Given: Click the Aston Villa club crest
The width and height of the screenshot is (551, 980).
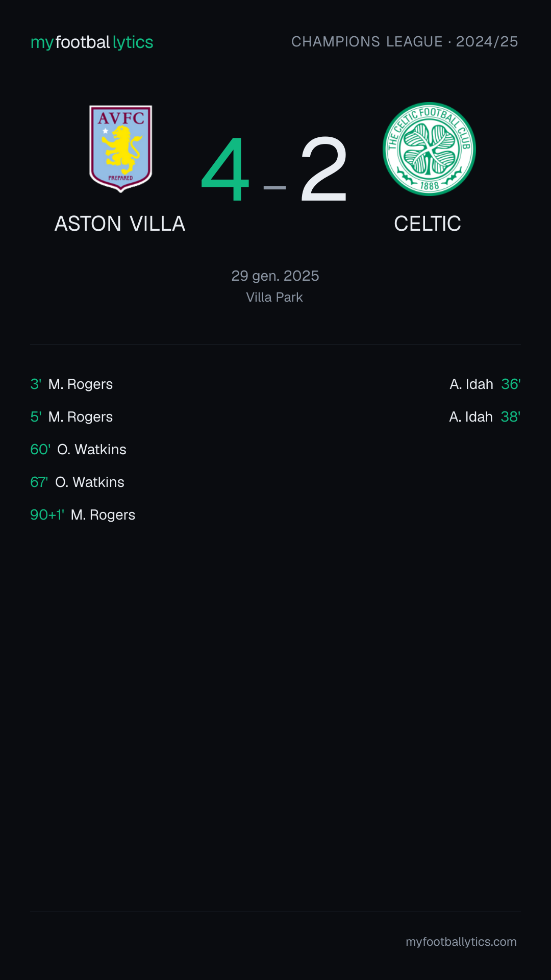Looking at the screenshot, I should (x=121, y=149).
